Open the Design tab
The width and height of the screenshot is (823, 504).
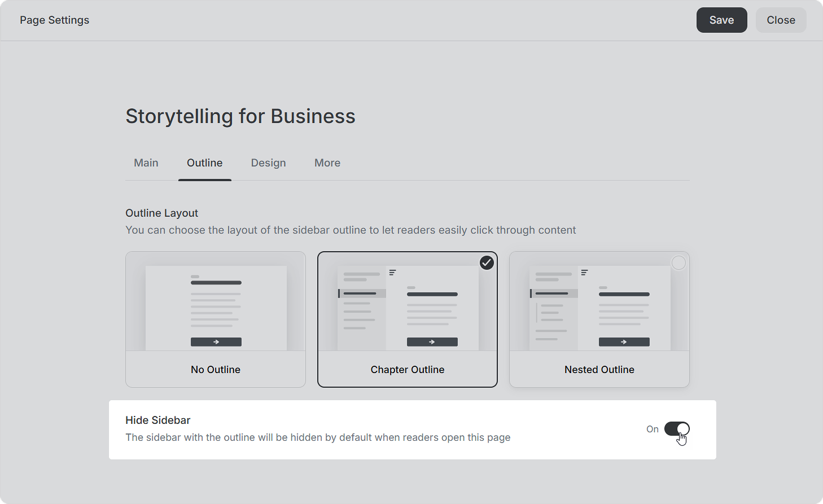[x=269, y=163]
